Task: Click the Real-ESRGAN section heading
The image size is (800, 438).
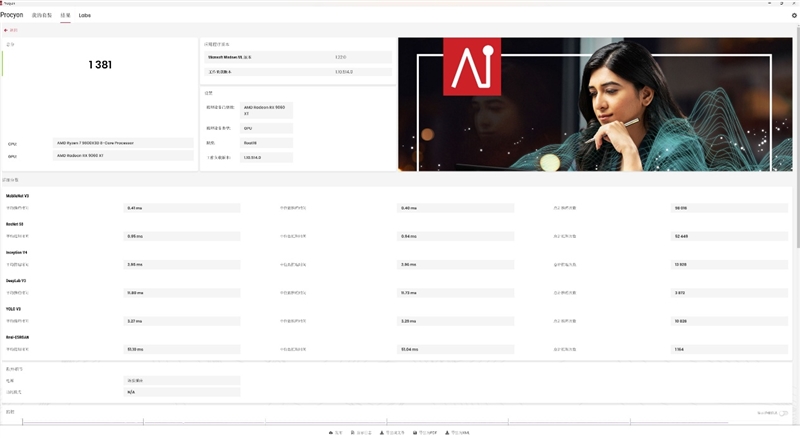Action: coord(20,337)
